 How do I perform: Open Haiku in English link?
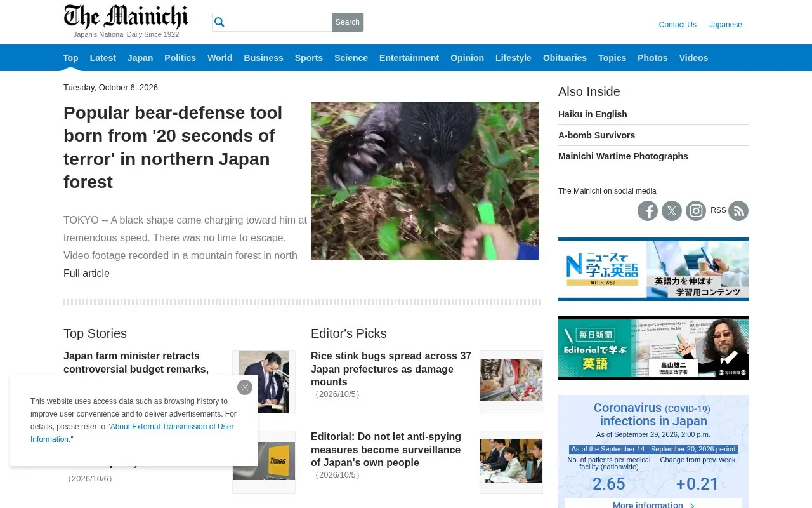coord(593,114)
